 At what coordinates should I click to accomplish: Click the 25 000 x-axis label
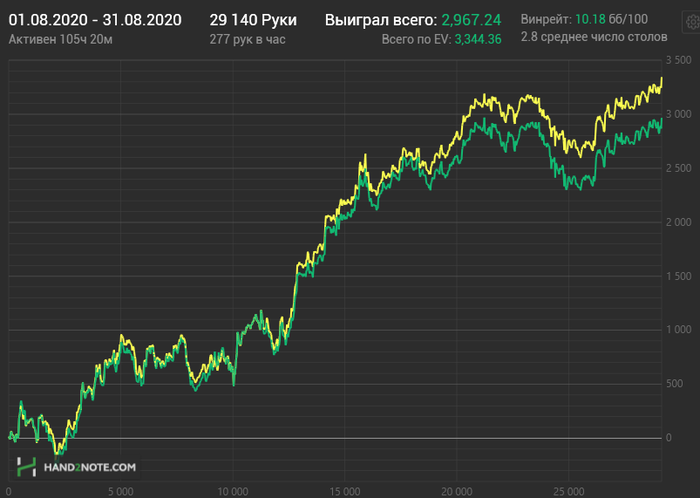[569, 492]
